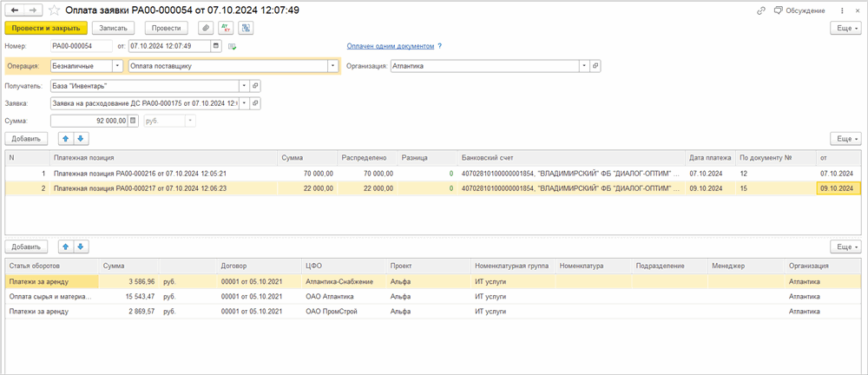868x375 pixels.
Task: Click the back navigation arrow
Action: (x=13, y=10)
